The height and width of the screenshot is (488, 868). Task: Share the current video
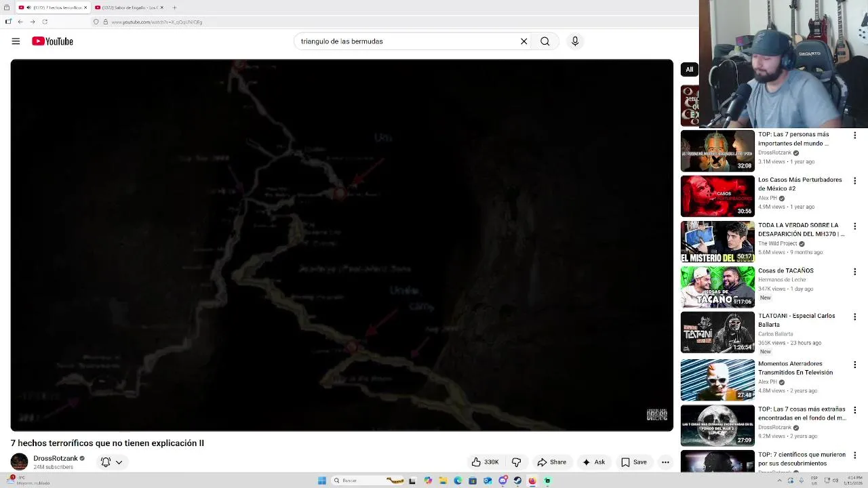point(551,462)
